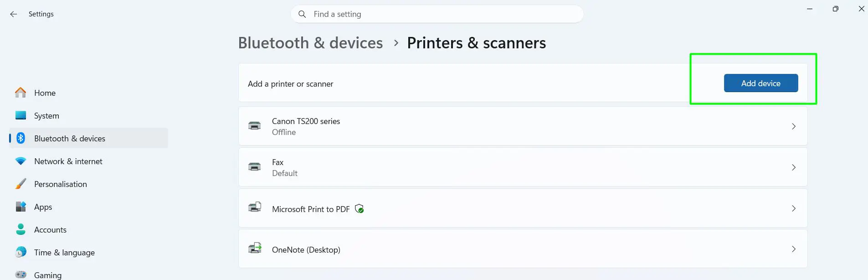Open Time & language settings
The image size is (868, 280).
click(x=88, y=252)
